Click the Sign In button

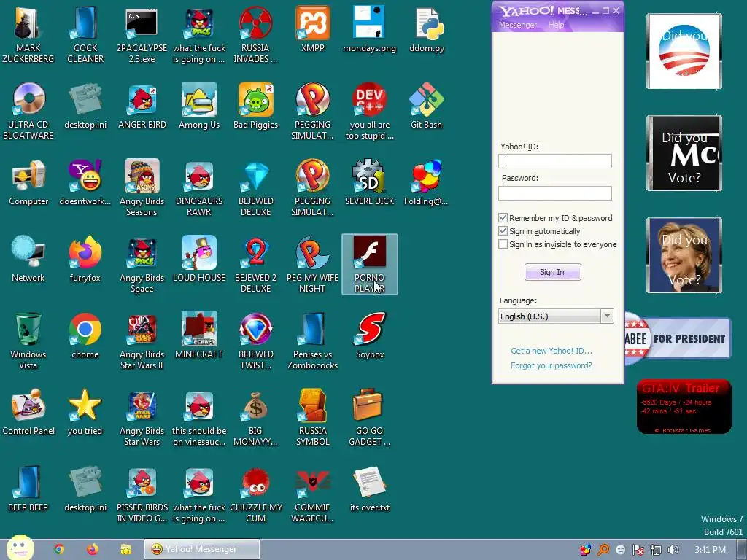pos(553,272)
